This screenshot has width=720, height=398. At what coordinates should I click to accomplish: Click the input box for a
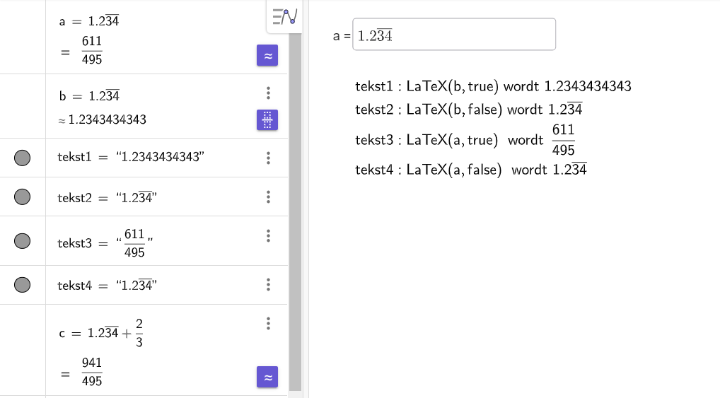454,34
